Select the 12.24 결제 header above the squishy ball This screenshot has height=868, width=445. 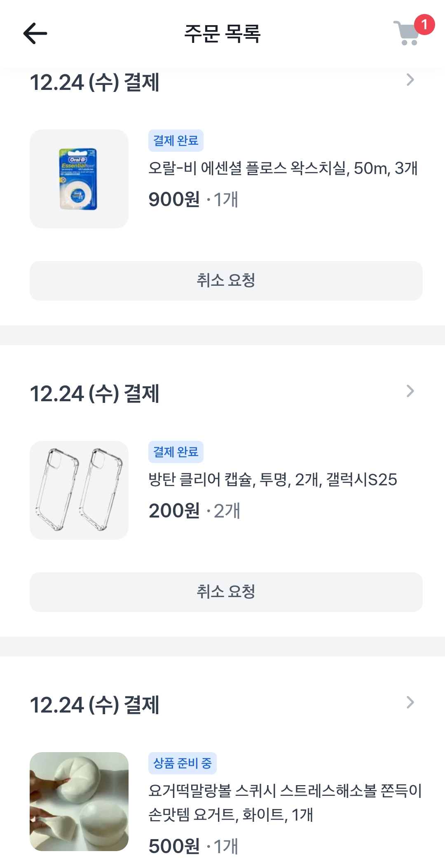pyautogui.click(x=95, y=705)
